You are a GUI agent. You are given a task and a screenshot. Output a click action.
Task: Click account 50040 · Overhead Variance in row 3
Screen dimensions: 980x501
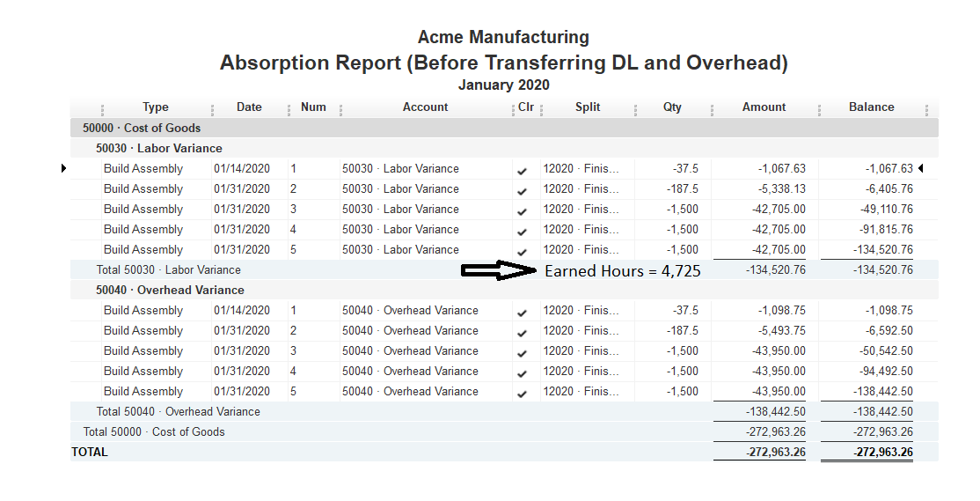coord(410,351)
